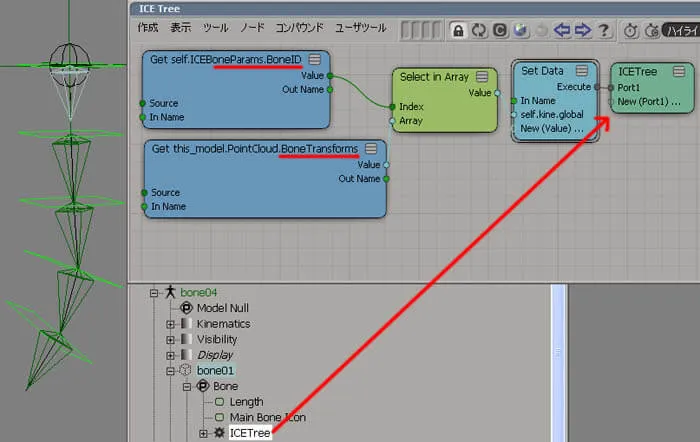
Task: Click the stopwatch timer toolbar icon
Action: tap(630, 30)
